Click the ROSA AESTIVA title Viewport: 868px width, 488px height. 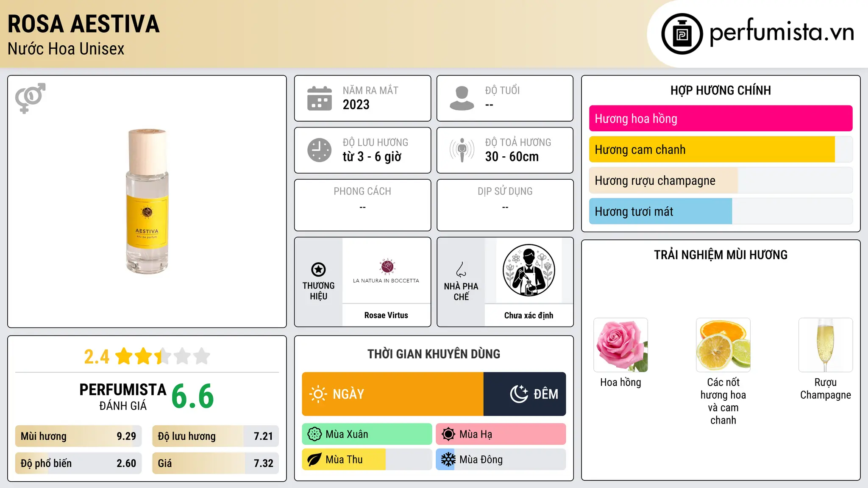click(x=83, y=24)
